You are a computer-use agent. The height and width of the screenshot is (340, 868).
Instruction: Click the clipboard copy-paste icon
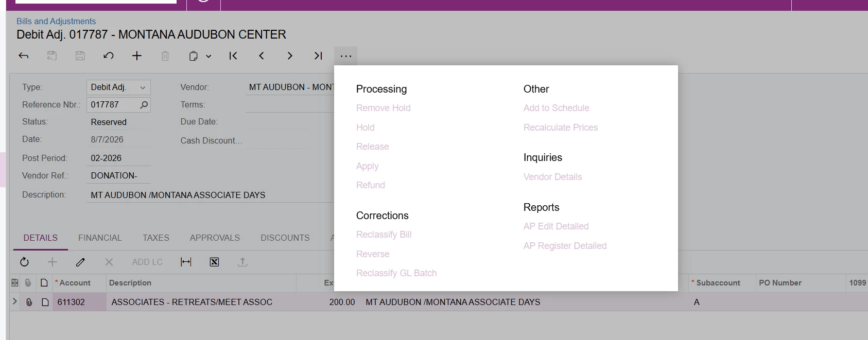coord(193,56)
